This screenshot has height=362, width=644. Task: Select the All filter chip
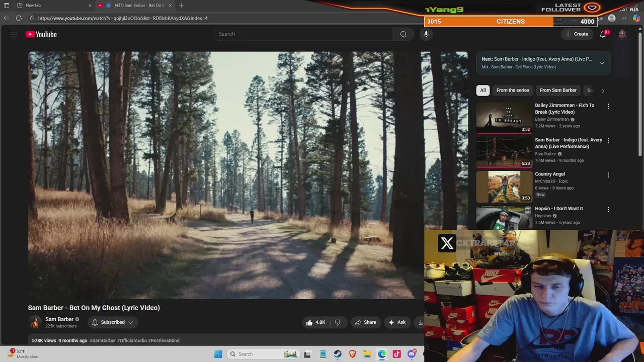pyautogui.click(x=483, y=90)
